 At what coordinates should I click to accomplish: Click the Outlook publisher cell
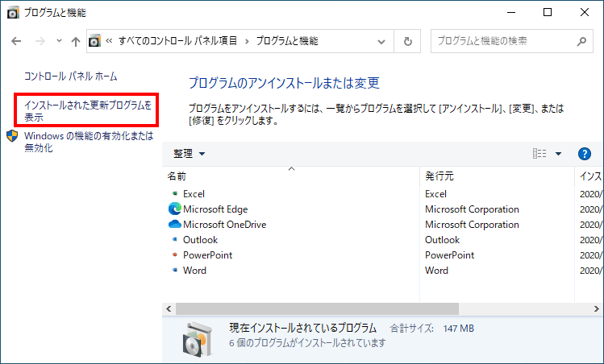[x=442, y=240]
